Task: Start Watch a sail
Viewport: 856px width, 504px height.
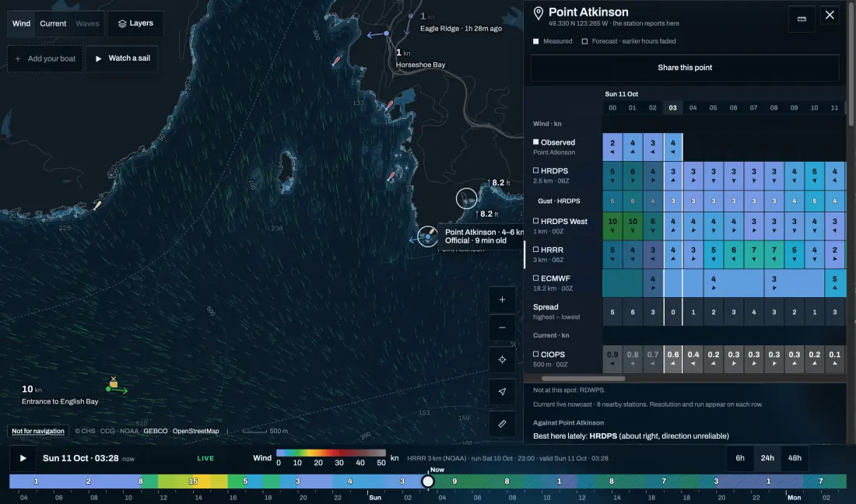Action: (122, 58)
